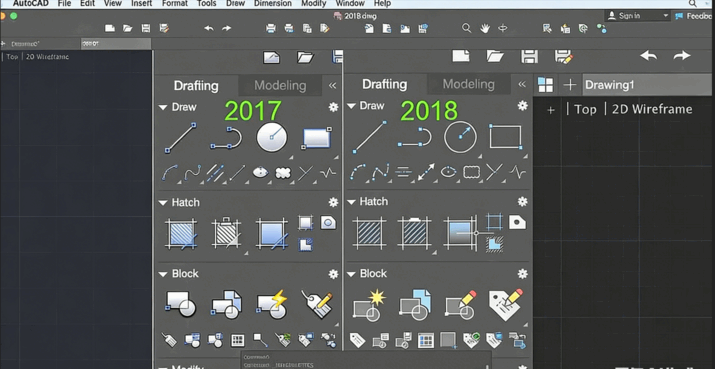This screenshot has width=715, height=369.
Task: Click the Create Block icon in 2017 panel
Action: pyautogui.click(x=181, y=305)
